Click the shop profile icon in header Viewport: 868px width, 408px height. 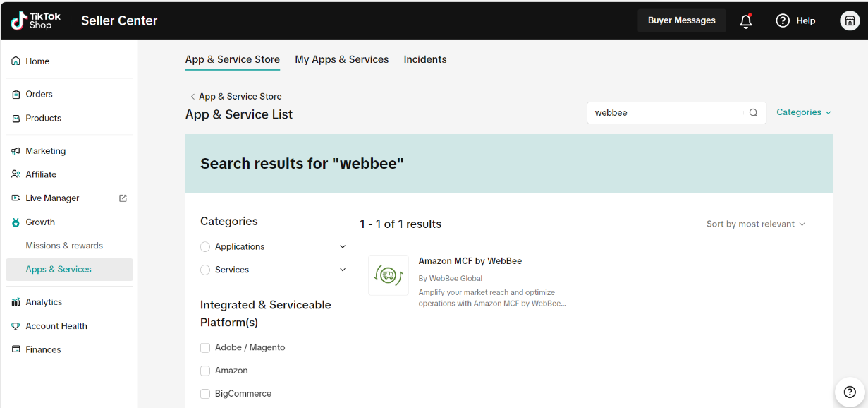click(x=849, y=20)
